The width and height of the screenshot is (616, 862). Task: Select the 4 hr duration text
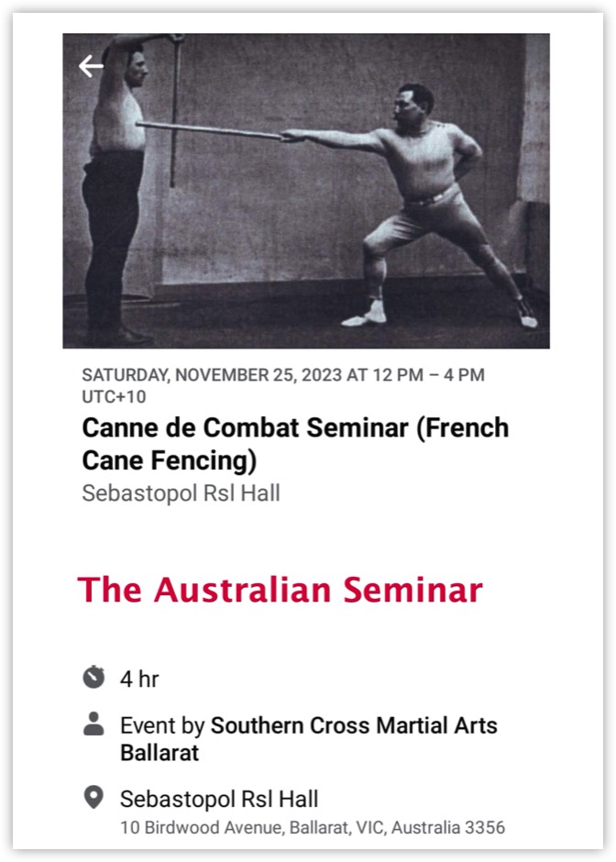(140, 679)
